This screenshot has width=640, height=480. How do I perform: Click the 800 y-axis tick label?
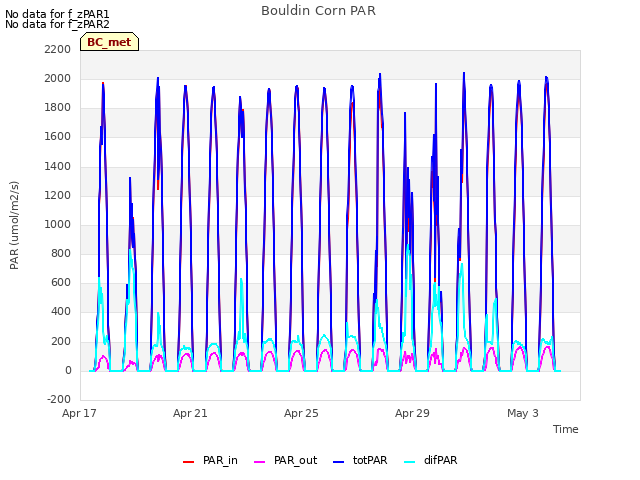[61, 253]
